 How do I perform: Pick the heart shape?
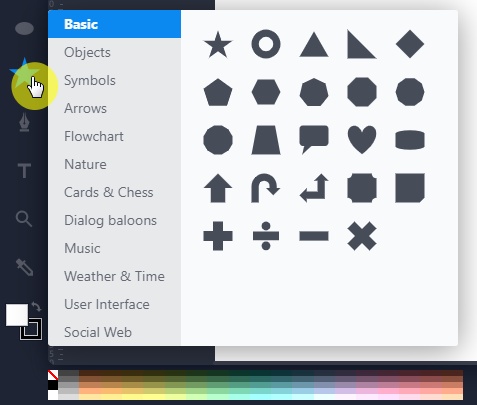coord(362,140)
